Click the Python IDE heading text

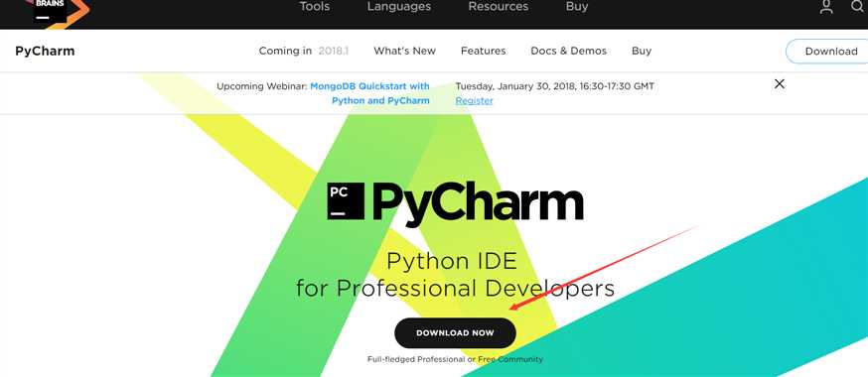pyautogui.click(x=452, y=260)
